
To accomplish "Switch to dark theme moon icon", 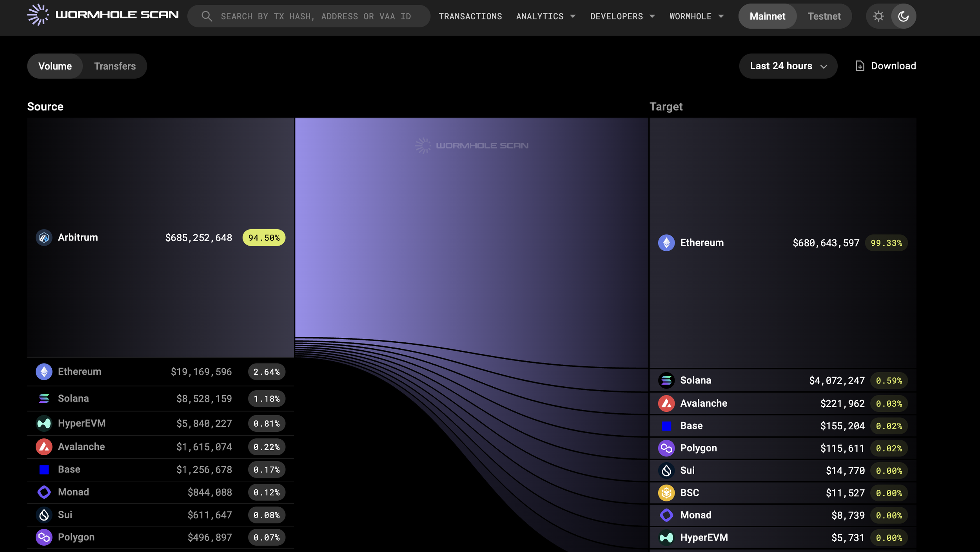I will (903, 16).
